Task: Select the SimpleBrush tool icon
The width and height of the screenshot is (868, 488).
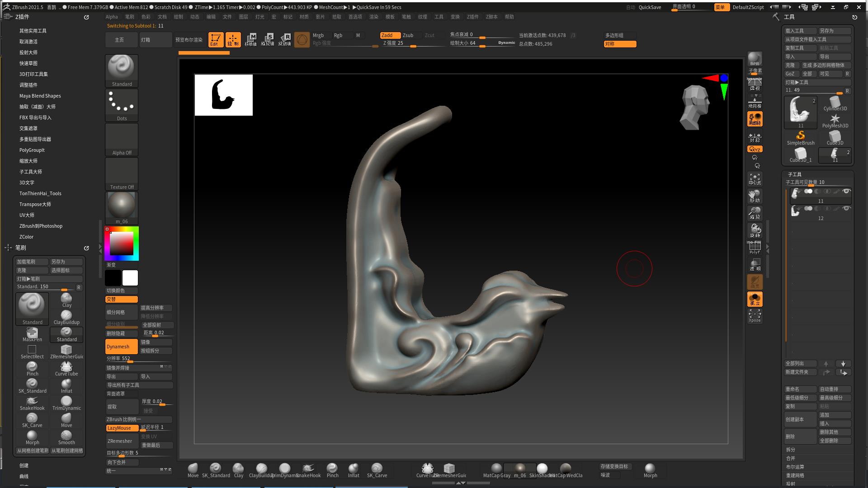Action: [x=800, y=136]
